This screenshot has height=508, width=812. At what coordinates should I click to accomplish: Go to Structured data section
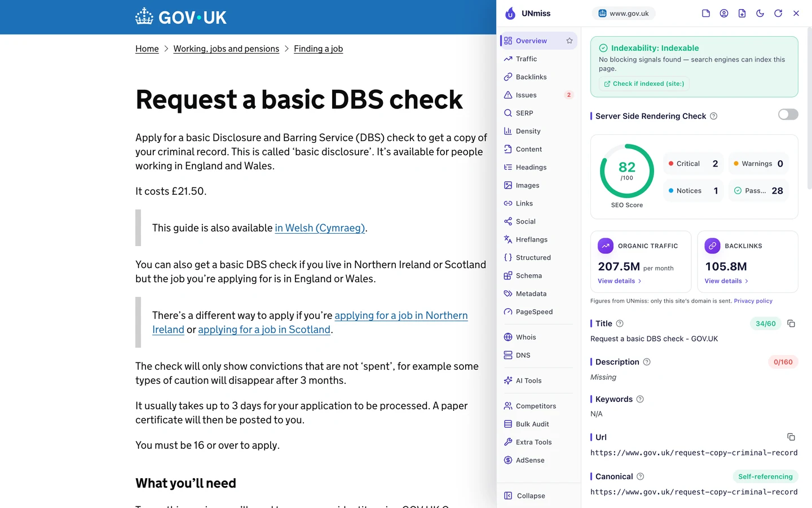tap(539, 257)
